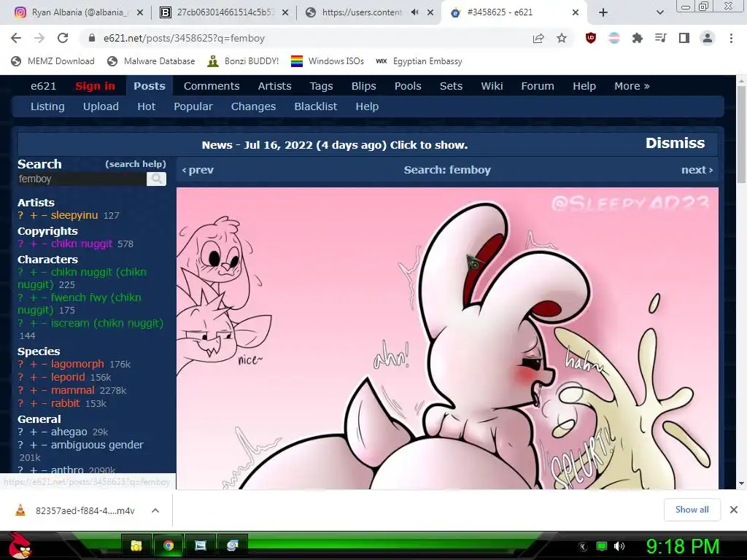Go back using the browser back arrow
The image size is (747, 560).
click(16, 38)
